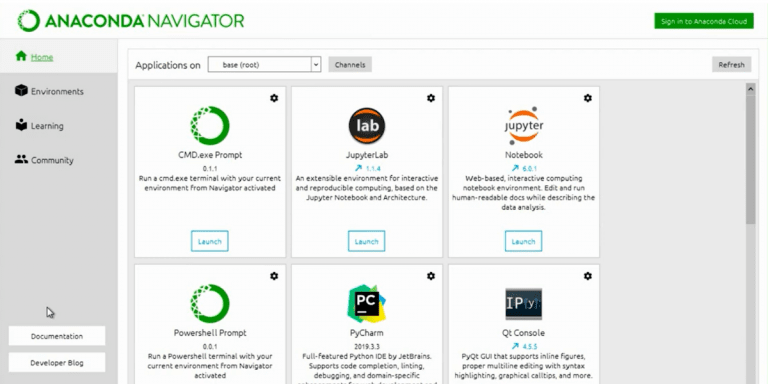Refresh the applications list
The width and height of the screenshot is (768, 384).
(x=731, y=65)
